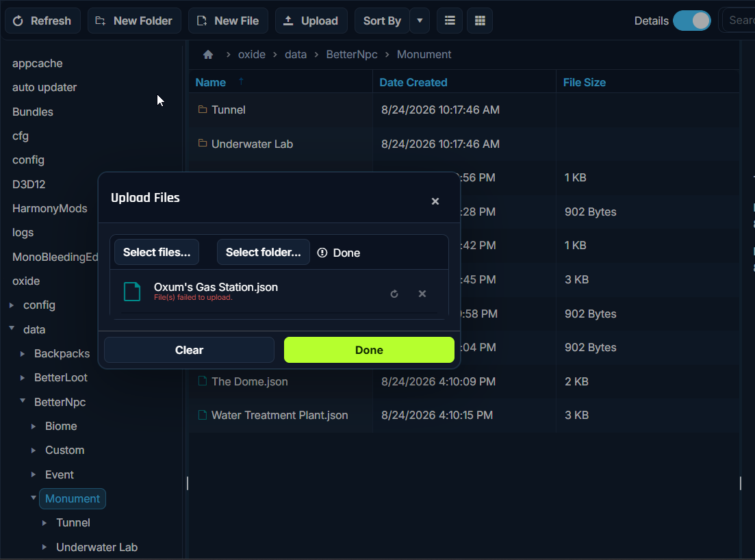This screenshot has height=560, width=755.
Task: Expand the Event tree node
Action: [34, 475]
